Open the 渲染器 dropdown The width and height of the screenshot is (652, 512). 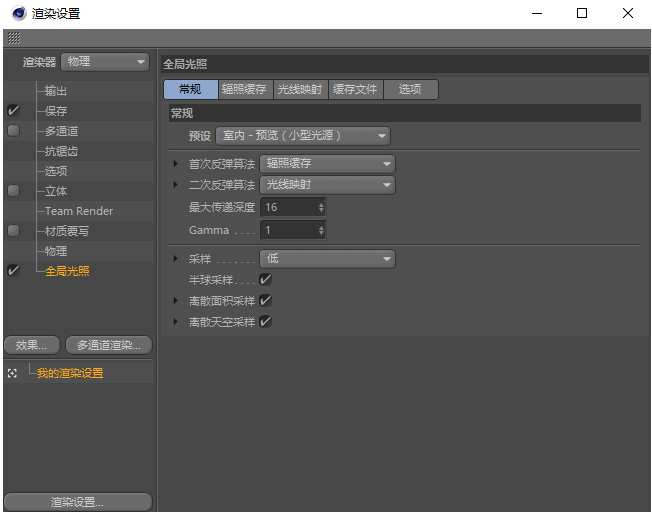(105, 62)
